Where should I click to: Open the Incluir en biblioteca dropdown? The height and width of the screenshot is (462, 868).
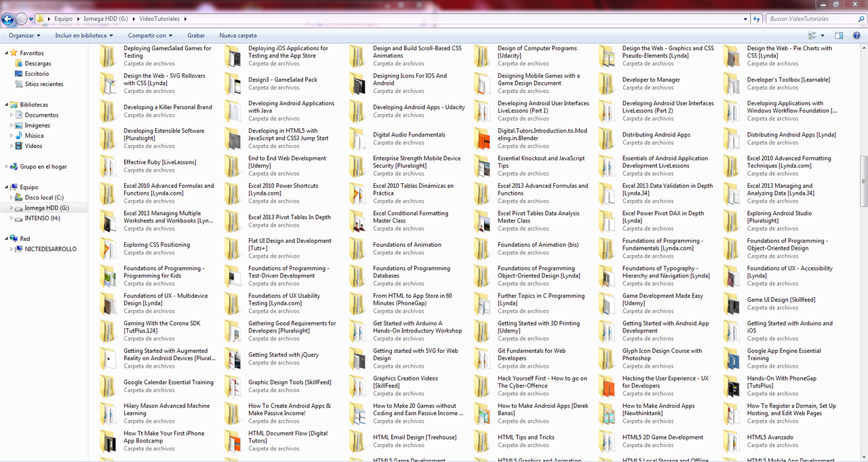83,35
